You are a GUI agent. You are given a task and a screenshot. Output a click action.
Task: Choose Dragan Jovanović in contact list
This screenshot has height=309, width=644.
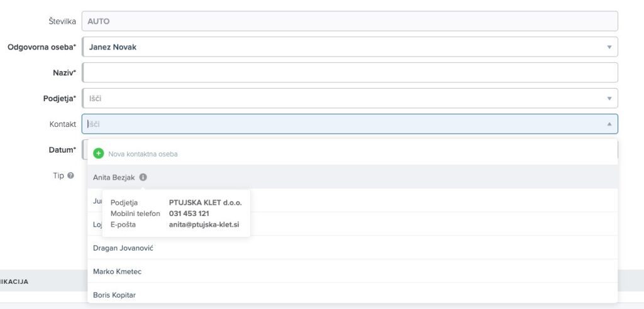(123, 248)
